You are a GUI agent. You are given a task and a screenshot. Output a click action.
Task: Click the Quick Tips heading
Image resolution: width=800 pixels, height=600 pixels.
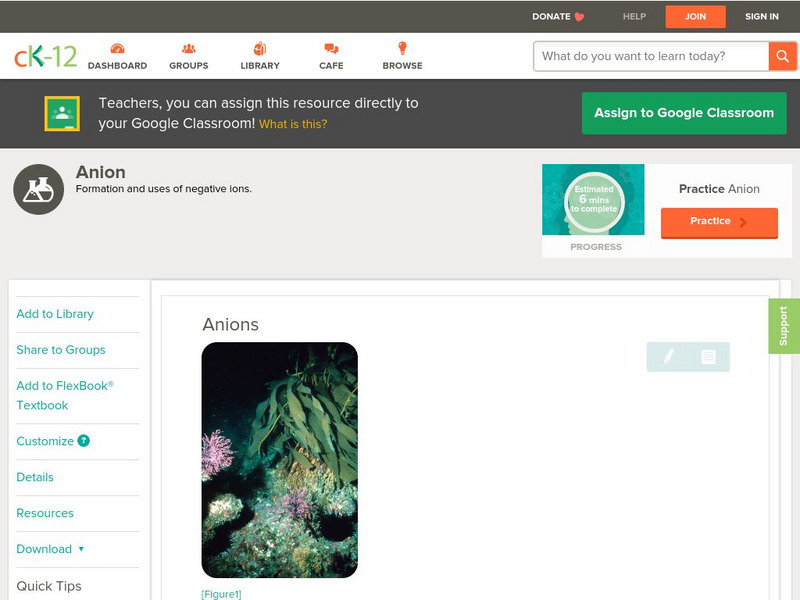tap(49, 586)
